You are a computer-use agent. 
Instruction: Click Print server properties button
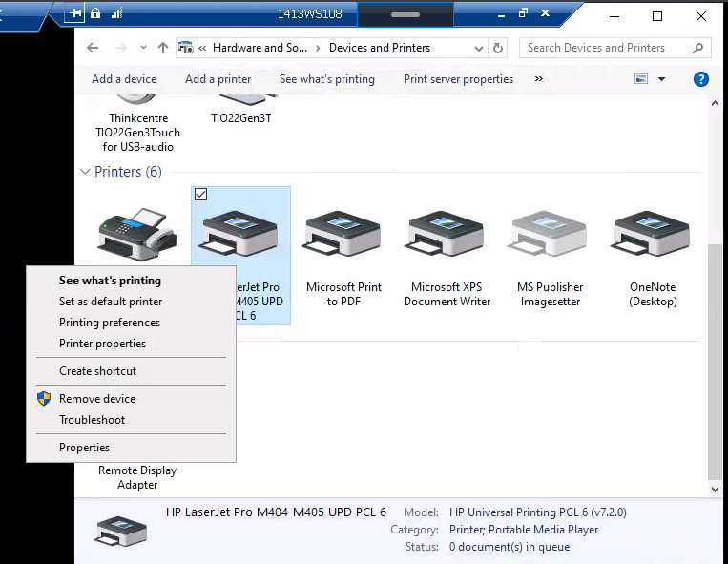pos(458,79)
